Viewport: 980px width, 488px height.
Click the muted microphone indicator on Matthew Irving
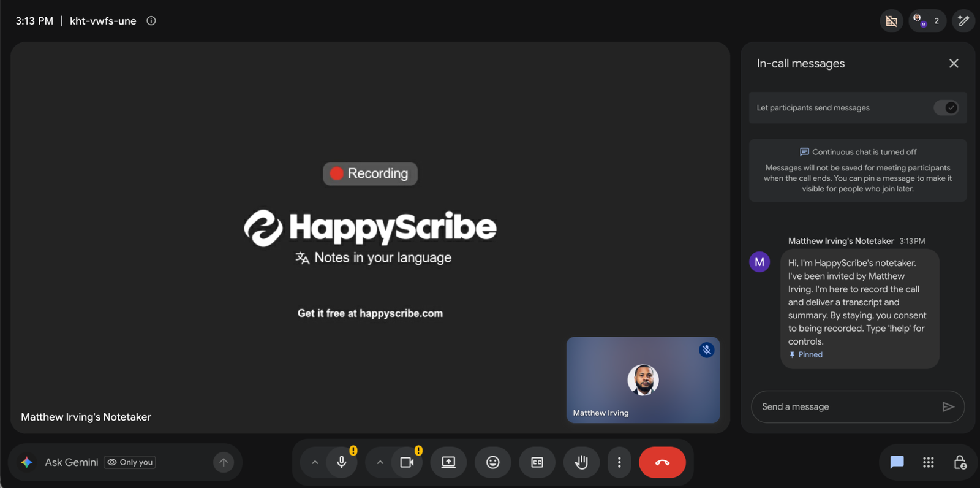(x=707, y=350)
